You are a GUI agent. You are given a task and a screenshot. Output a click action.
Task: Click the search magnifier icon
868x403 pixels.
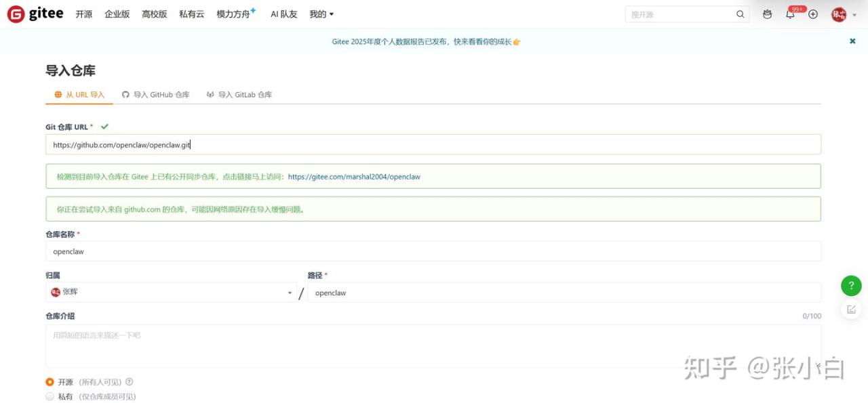[x=740, y=14]
